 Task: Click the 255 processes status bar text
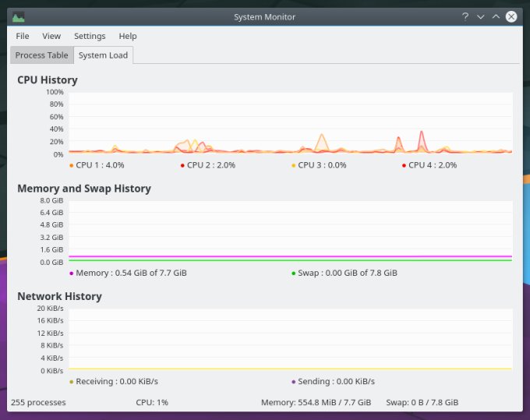[38, 402]
